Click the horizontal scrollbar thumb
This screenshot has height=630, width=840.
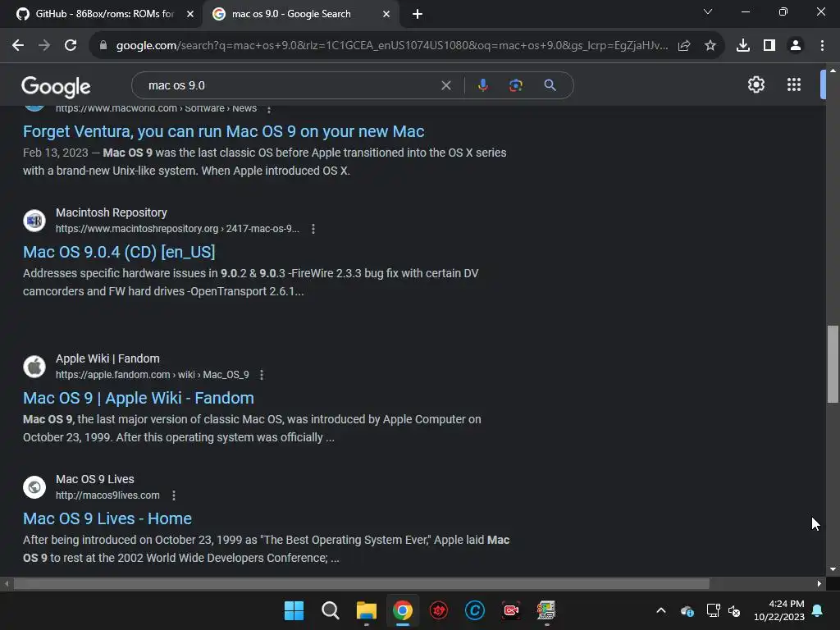[x=362, y=583]
